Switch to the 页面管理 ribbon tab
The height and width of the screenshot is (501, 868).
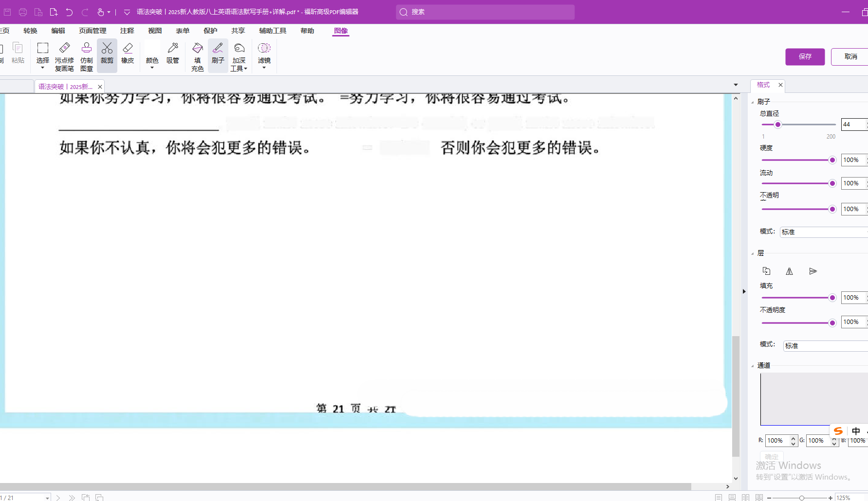[x=92, y=31]
